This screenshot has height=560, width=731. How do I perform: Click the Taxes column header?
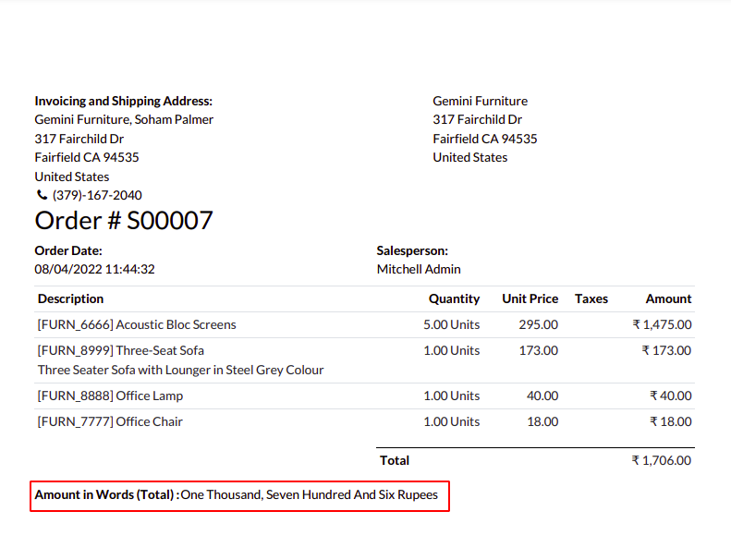click(x=591, y=299)
